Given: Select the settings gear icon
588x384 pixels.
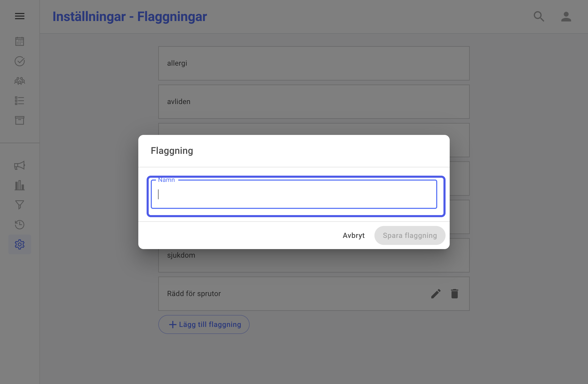Looking at the screenshot, I should (x=20, y=244).
